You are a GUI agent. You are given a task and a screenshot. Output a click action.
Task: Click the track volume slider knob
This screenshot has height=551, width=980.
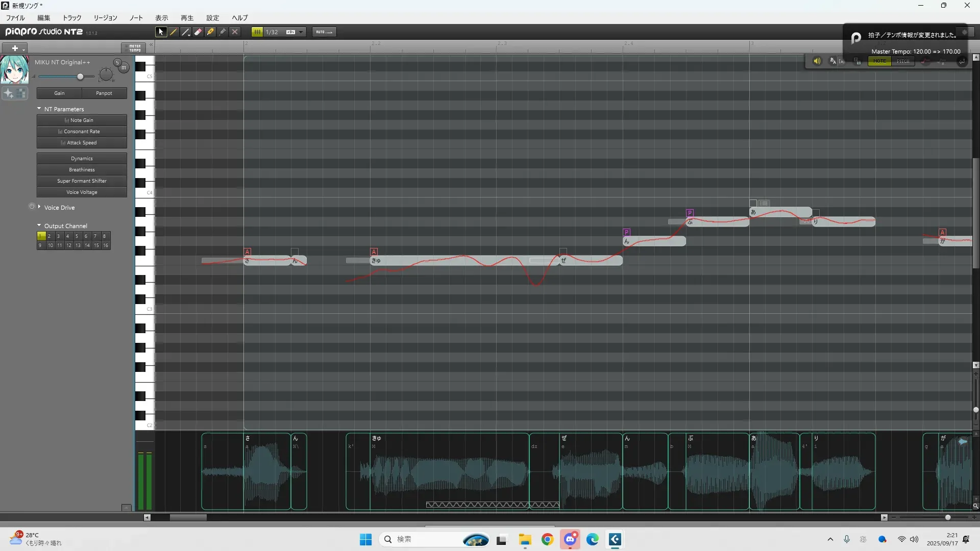coord(80,77)
